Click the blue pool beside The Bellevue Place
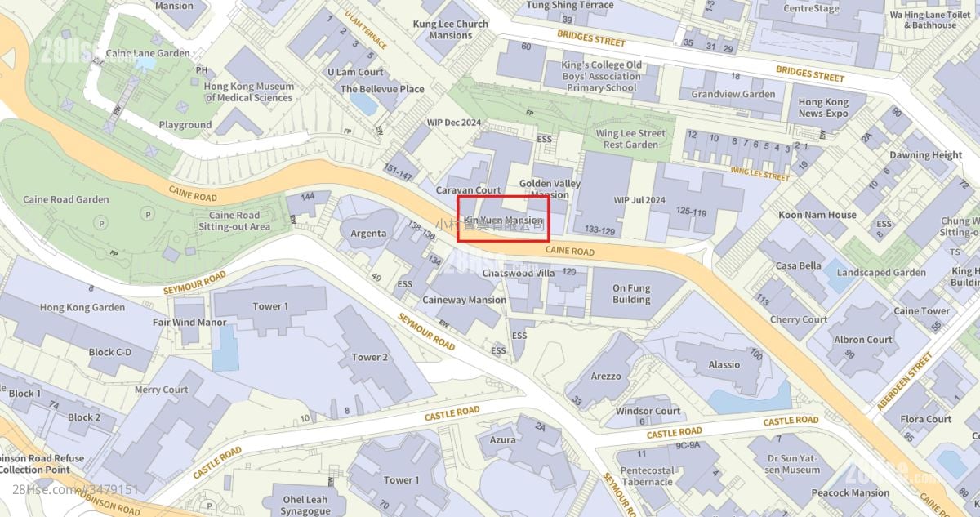The width and height of the screenshot is (980, 517). tap(363, 104)
